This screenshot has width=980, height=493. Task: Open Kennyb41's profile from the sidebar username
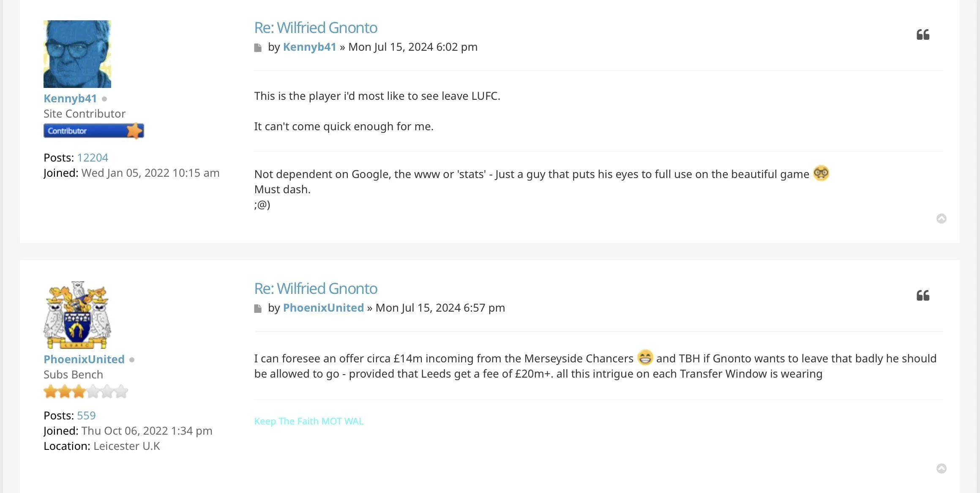click(70, 99)
